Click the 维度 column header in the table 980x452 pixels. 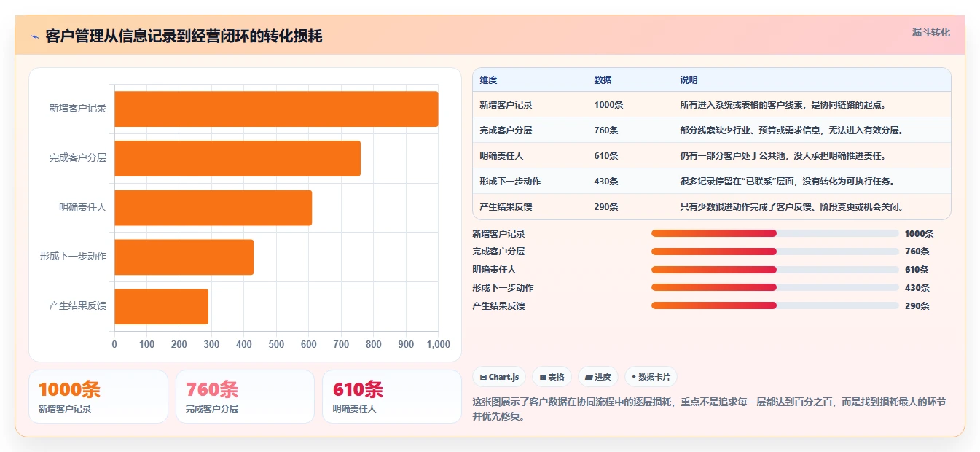point(488,80)
